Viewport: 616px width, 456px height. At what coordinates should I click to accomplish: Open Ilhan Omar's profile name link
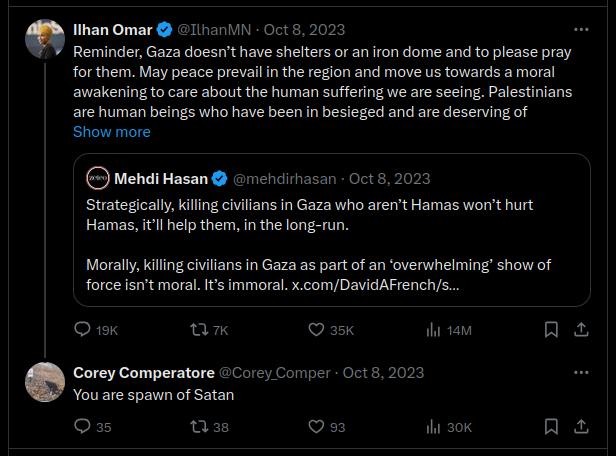[112, 29]
